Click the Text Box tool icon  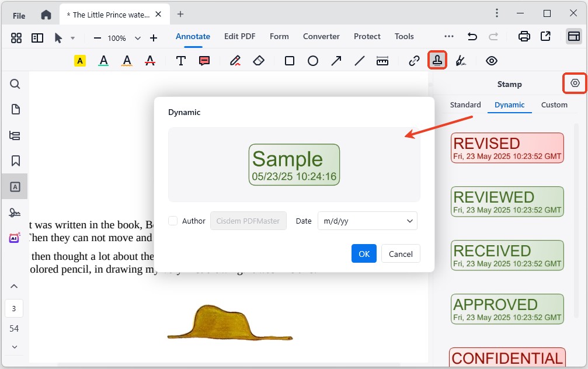tap(181, 61)
